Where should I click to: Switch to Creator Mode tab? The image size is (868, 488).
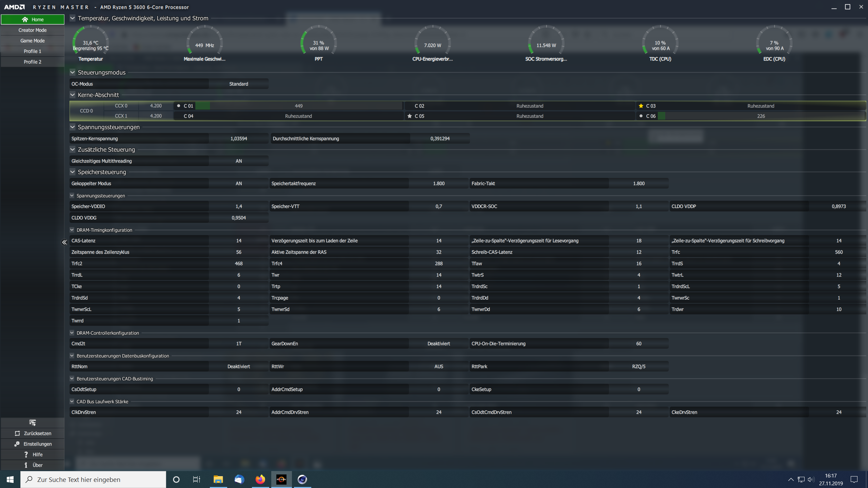point(33,30)
